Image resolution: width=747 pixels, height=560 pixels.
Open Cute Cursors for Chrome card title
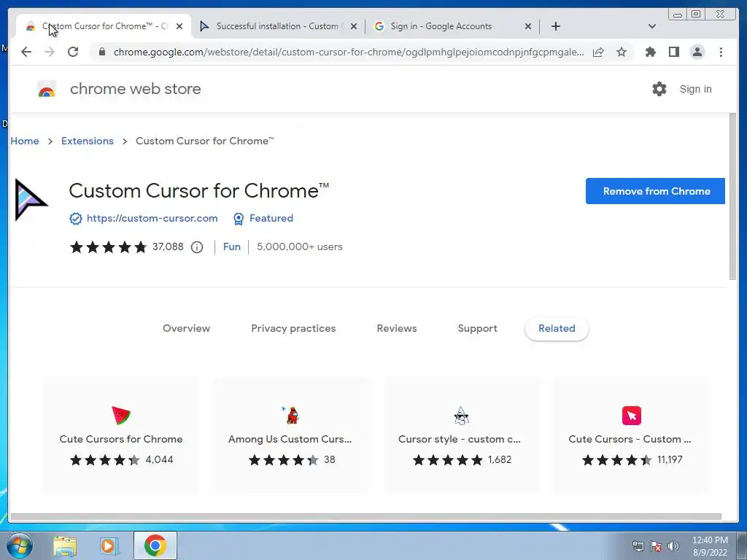pyautogui.click(x=121, y=439)
